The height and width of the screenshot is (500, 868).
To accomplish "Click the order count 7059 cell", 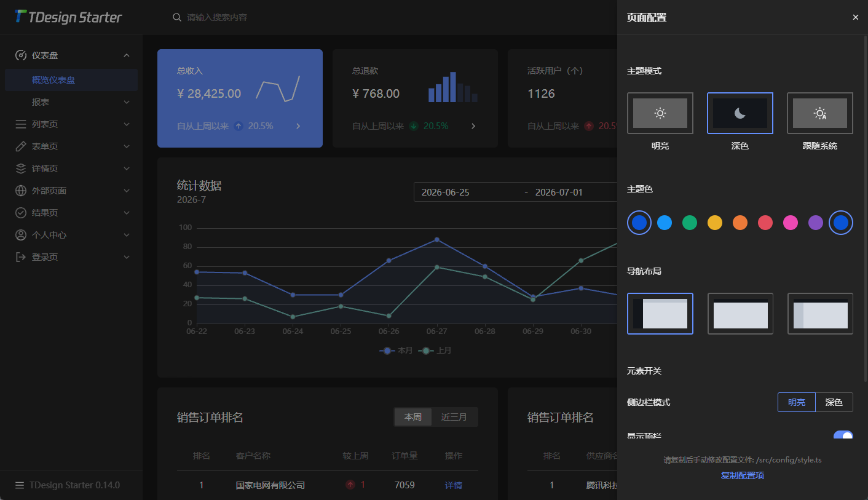I will (404, 485).
